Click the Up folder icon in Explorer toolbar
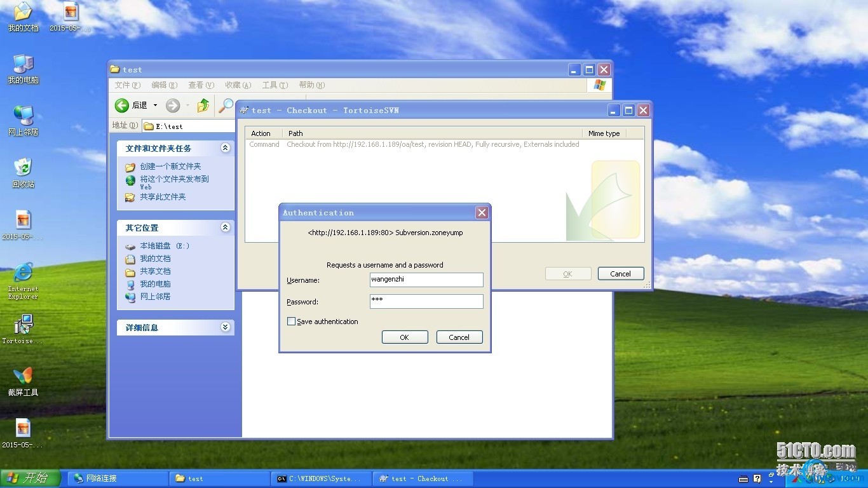The image size is (868, 488). [203, 105]
